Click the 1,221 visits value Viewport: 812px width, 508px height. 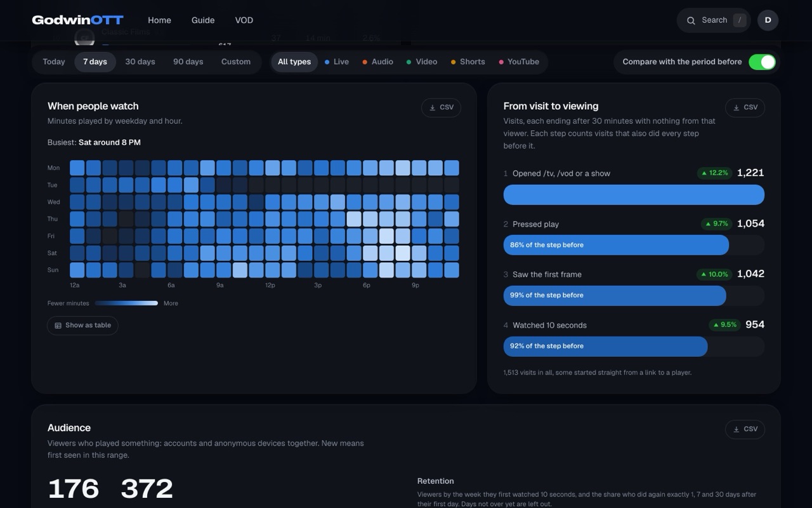750,173
